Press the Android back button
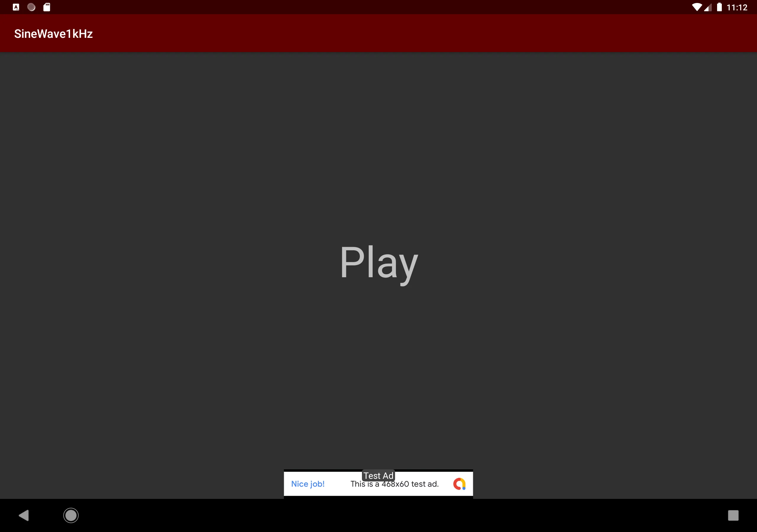 [24, 515]
